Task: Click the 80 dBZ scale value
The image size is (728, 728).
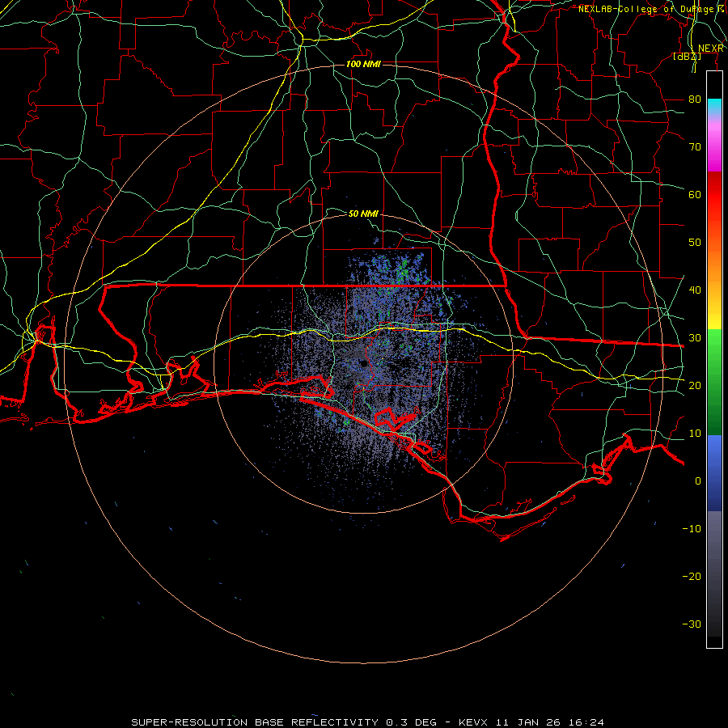Action: (695, 99)
